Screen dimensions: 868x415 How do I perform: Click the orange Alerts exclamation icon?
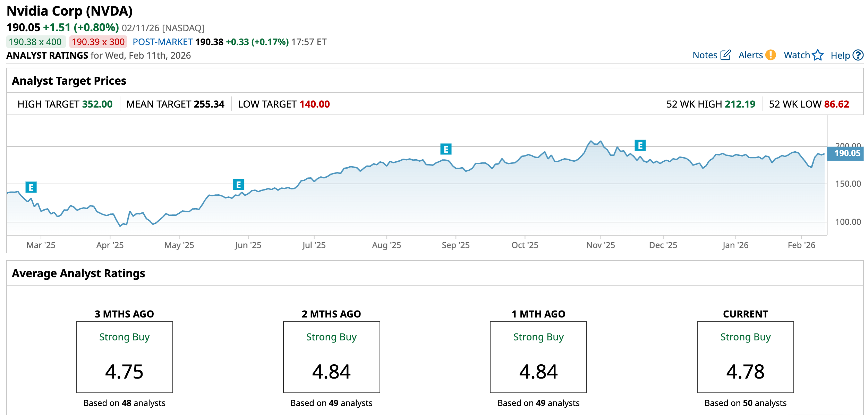771,55
